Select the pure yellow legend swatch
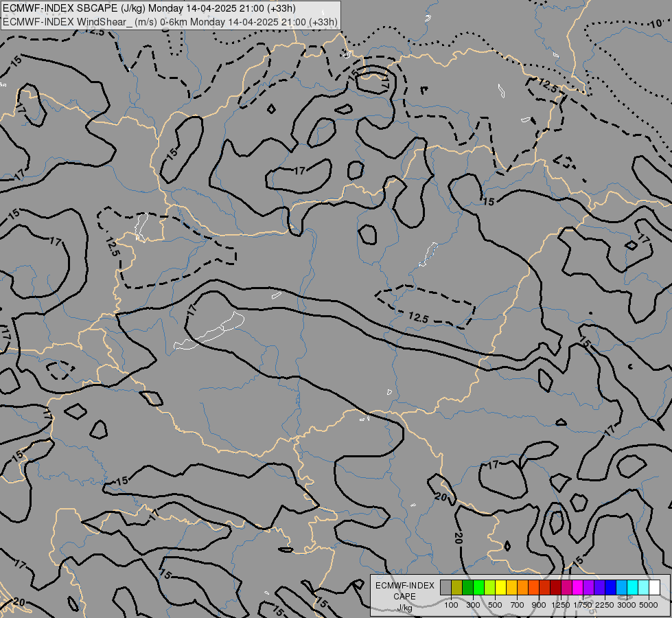672x618 pixels. pos(500,587)
